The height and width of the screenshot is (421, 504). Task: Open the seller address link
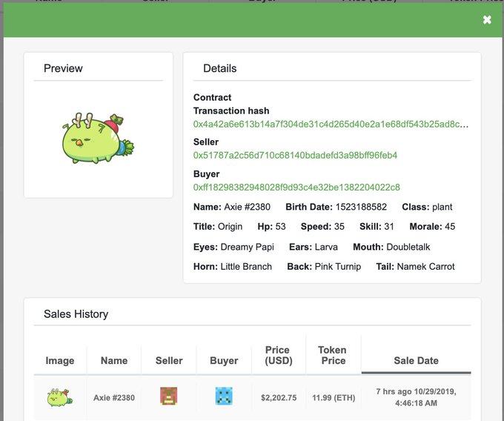(295, 156)
